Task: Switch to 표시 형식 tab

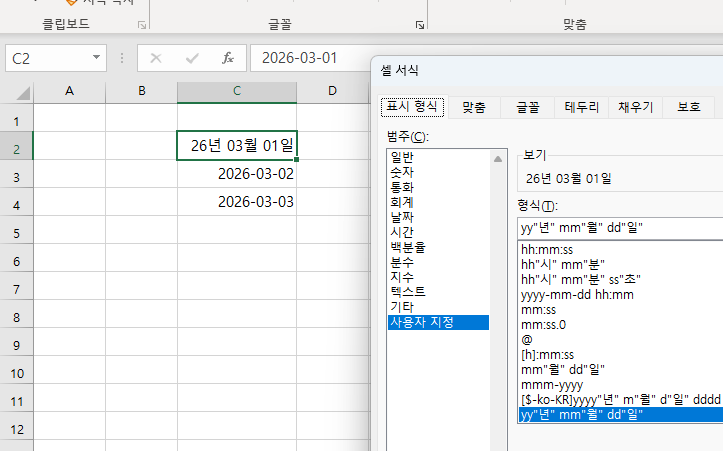Action: pos(412,107)
